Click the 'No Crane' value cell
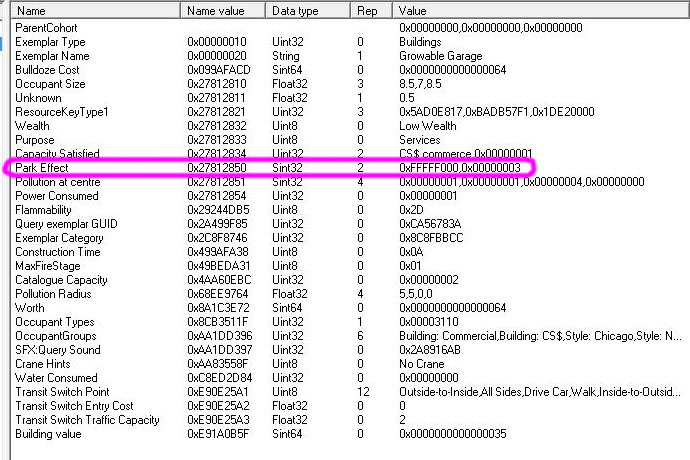Viewport: 690px width, 460px height. [x=421, y=364]
